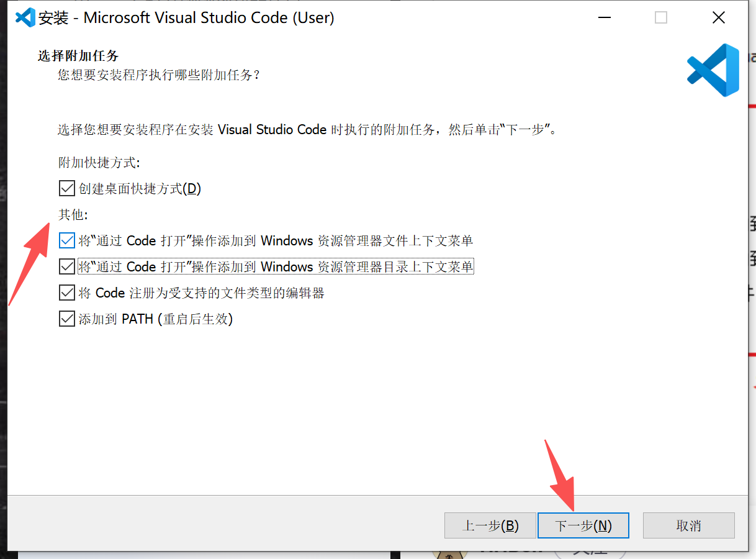Toggle the Add to PATH checkbox

(66, 319)
